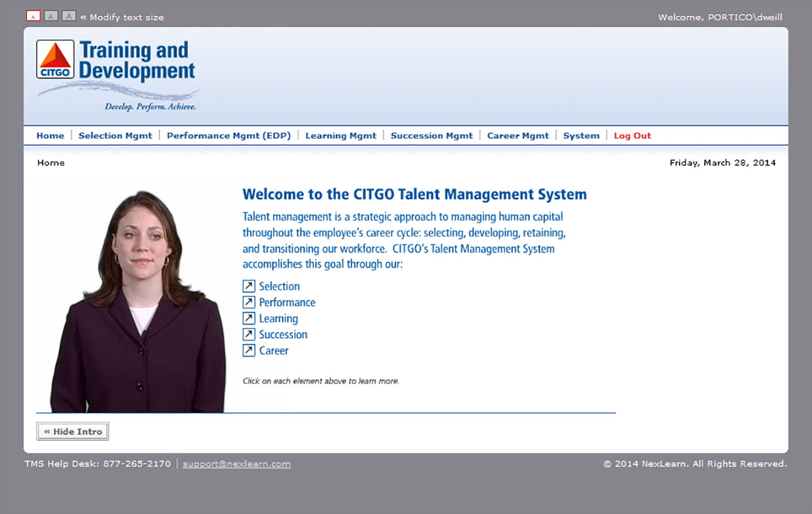Click the Develop. Perform. Achieve. tagline

(150, 107)
